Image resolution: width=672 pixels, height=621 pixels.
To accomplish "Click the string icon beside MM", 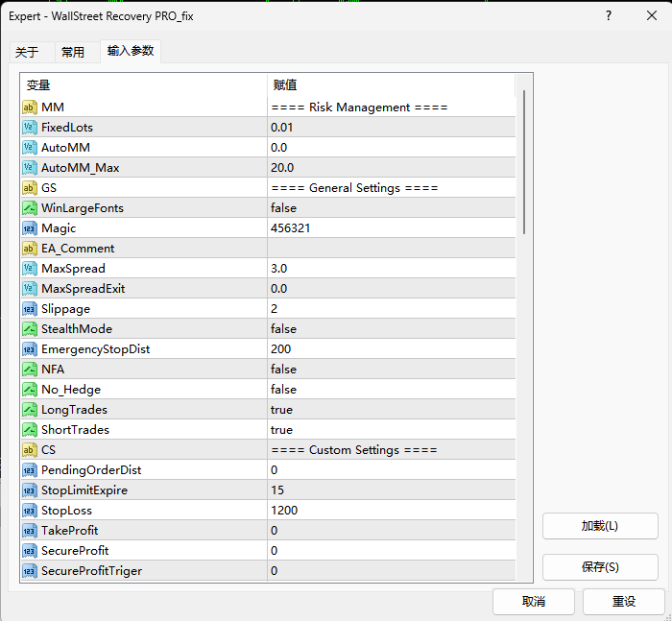I will (x=30, y=107).
